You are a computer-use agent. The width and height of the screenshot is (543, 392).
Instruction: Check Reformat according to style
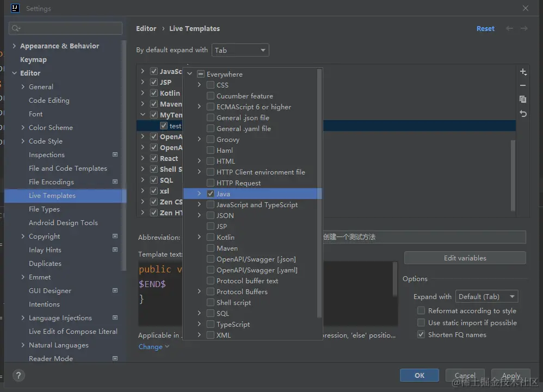[x=421, y=310]
